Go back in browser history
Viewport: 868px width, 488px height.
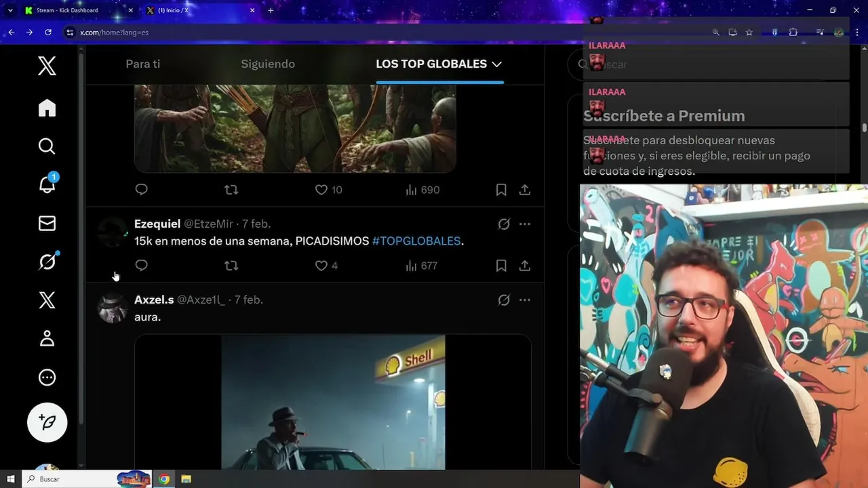click(x=12, y=32)
